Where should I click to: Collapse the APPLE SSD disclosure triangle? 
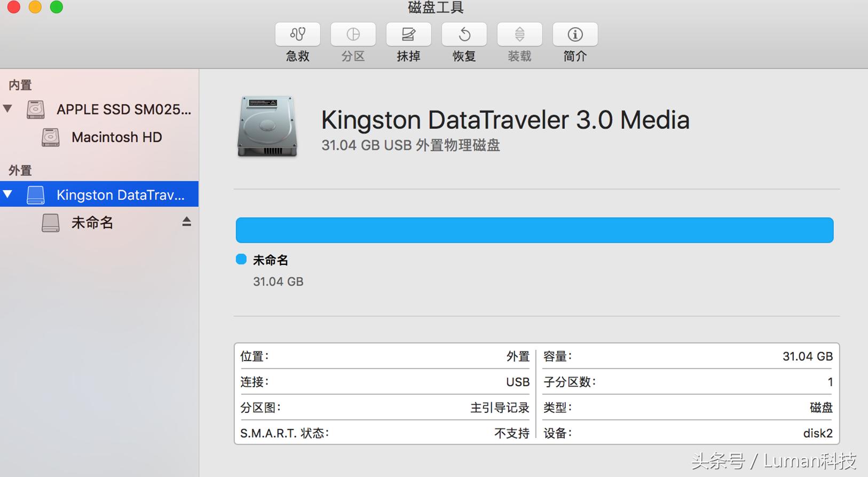tap(8, 108)
